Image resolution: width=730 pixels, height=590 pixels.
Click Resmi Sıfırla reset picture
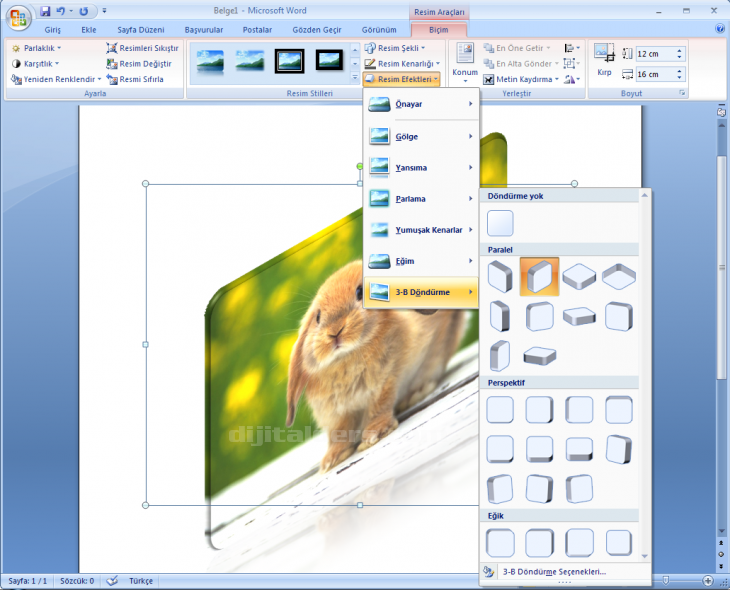pos(135,79)
